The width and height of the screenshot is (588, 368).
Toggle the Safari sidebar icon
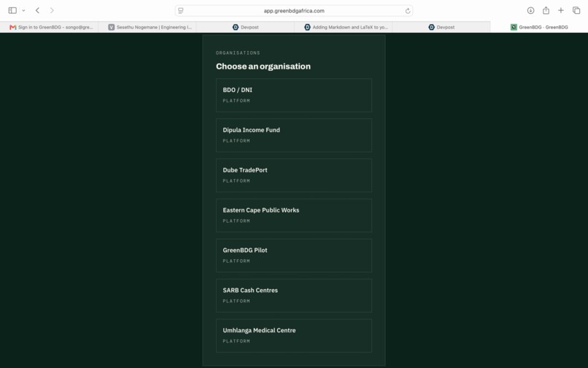(x=12, y=10)
